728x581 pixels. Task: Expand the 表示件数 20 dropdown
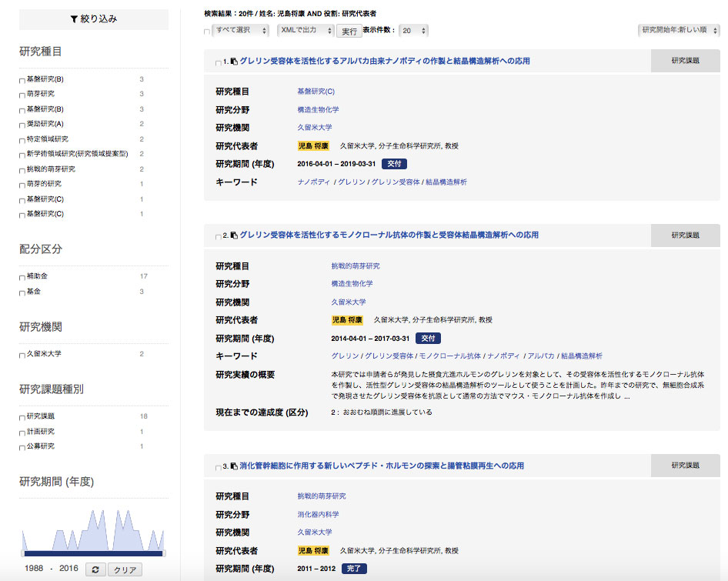413,31
